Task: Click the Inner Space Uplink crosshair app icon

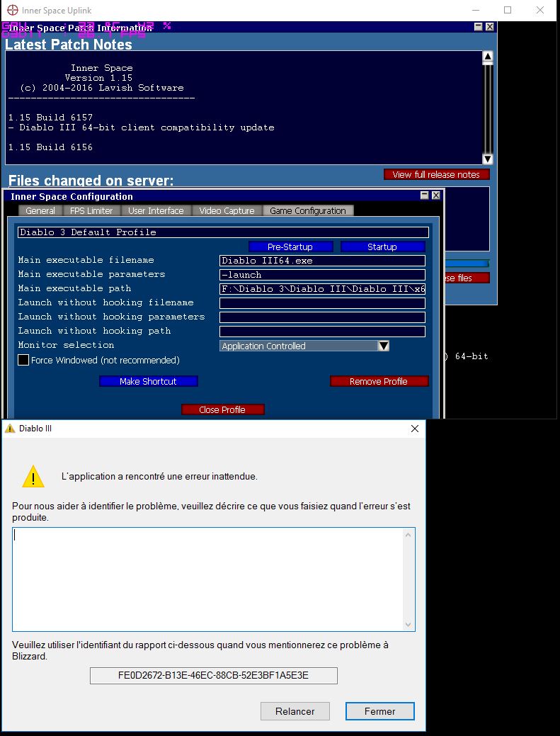Action: click(13, 11)
